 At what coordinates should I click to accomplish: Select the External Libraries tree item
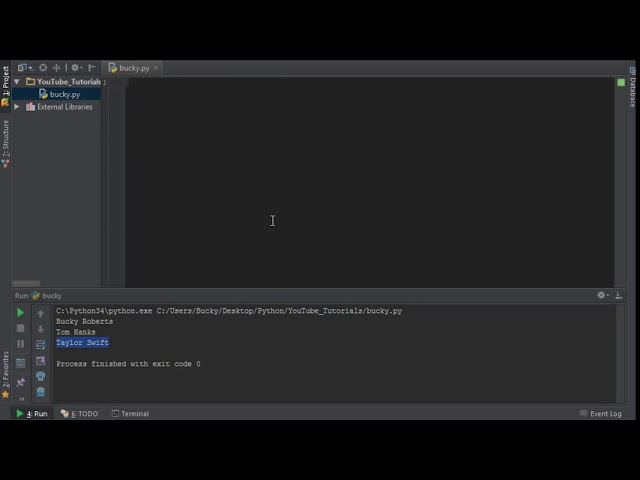(x=60, y=107)
